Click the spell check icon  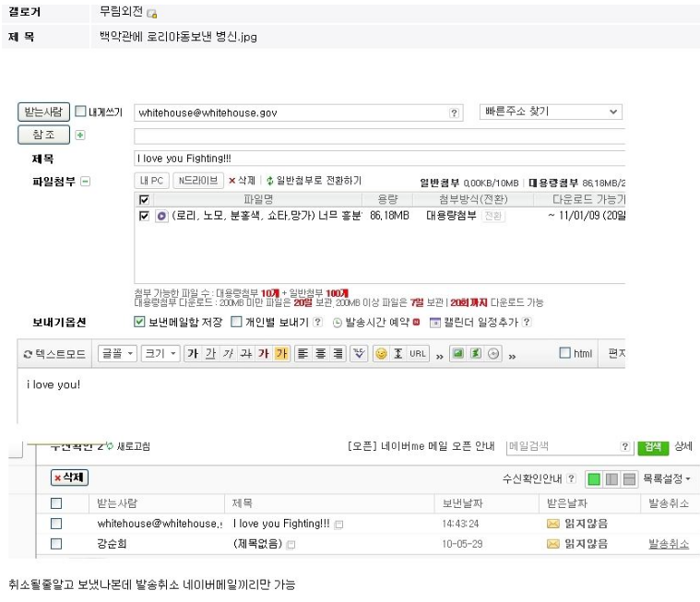pyautogui.click(x=359, y=353)
